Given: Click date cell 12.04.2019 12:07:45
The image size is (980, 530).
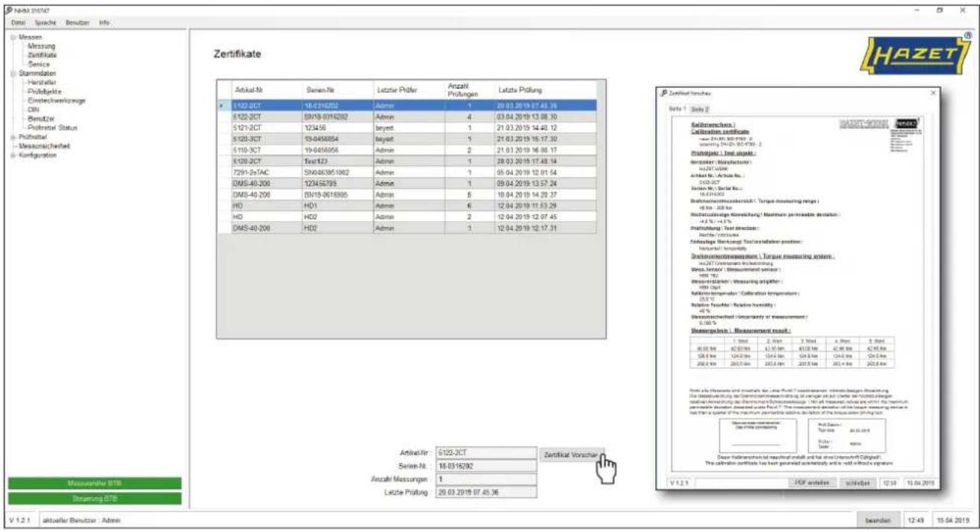Looking at the screenshot, I should 546,217.
